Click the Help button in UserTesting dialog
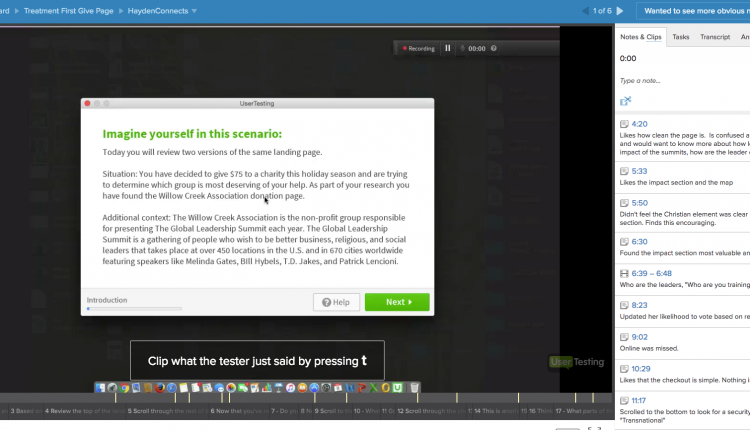Image resolution: width=750 pixels, height=430 pixels. pyautogui.click(x=336, y=302)
